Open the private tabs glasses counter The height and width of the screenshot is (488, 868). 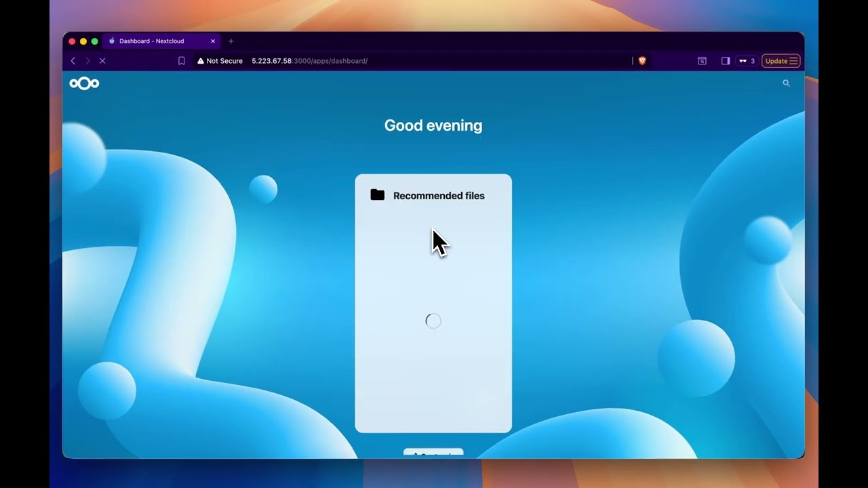tap(747, 61)
